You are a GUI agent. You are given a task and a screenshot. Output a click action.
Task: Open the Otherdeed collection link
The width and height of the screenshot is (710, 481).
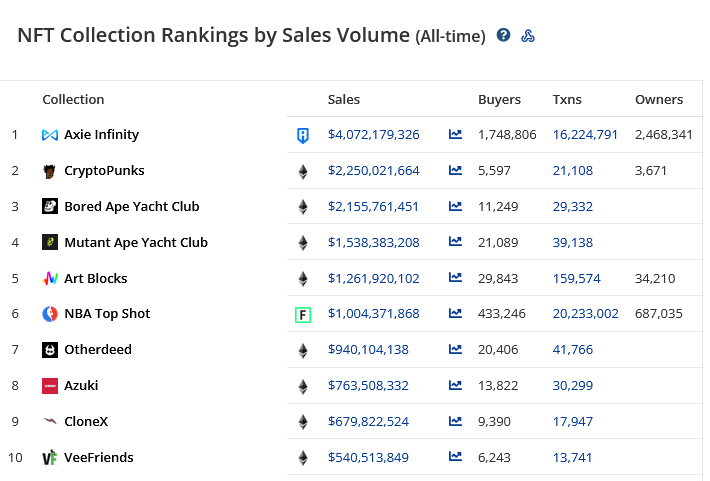tap(98, 350)
